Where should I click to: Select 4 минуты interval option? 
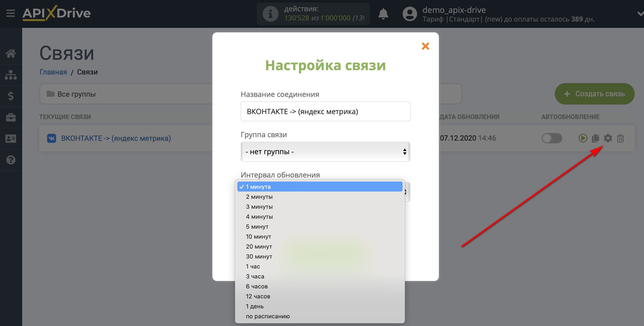320,216
